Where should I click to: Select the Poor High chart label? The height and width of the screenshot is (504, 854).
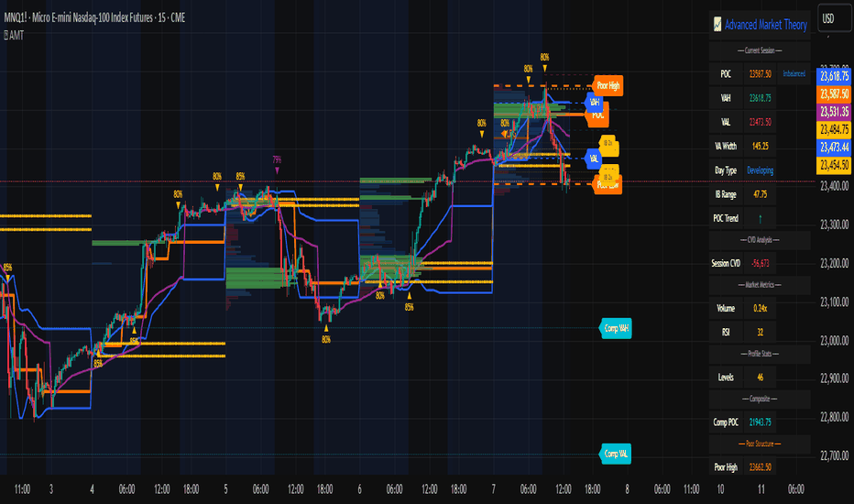coord(608,85)
